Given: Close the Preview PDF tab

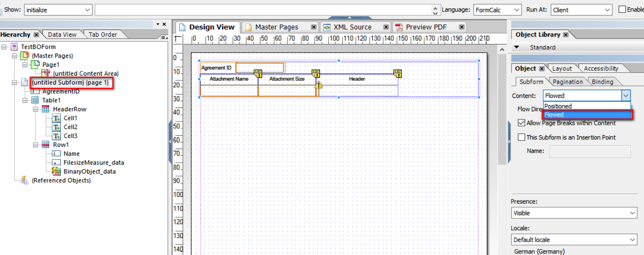Looking at the screenshot, I should tap(462, 27).
